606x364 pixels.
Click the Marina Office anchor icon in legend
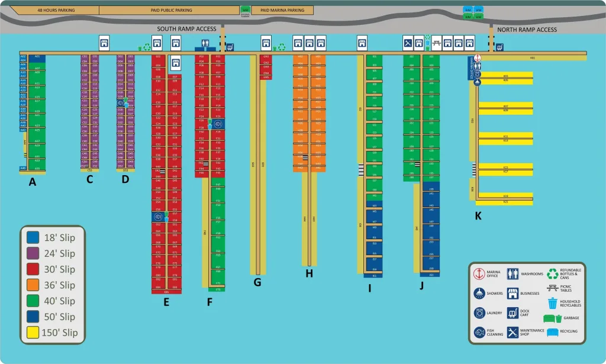pyautogui.click(x=479, y=275)
